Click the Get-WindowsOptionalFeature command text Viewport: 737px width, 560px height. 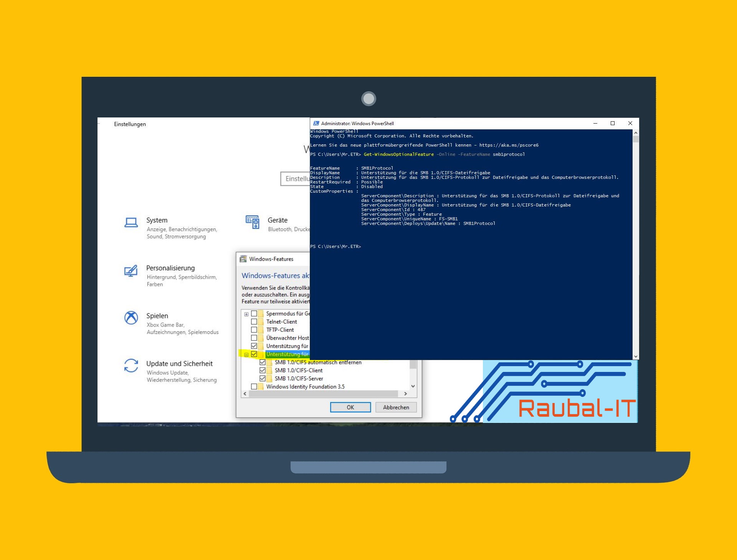coord(399,154)
